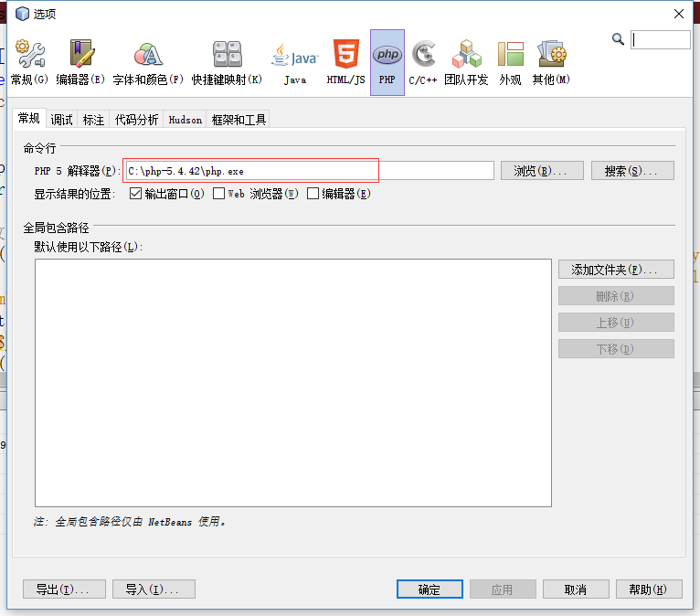Click the 默认使用以下路径 label
The width and height of the screenshot is (700, 616).
tap(89, 247)
